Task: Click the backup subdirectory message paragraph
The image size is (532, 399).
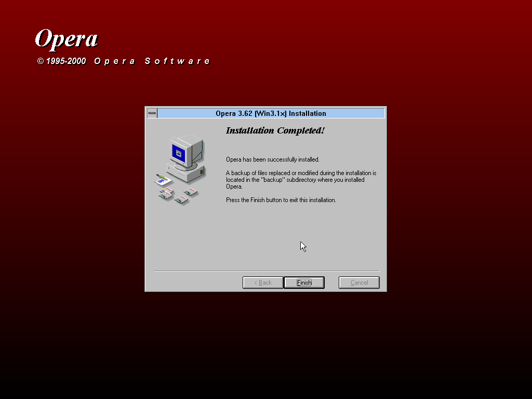Action: pos(301,180)
